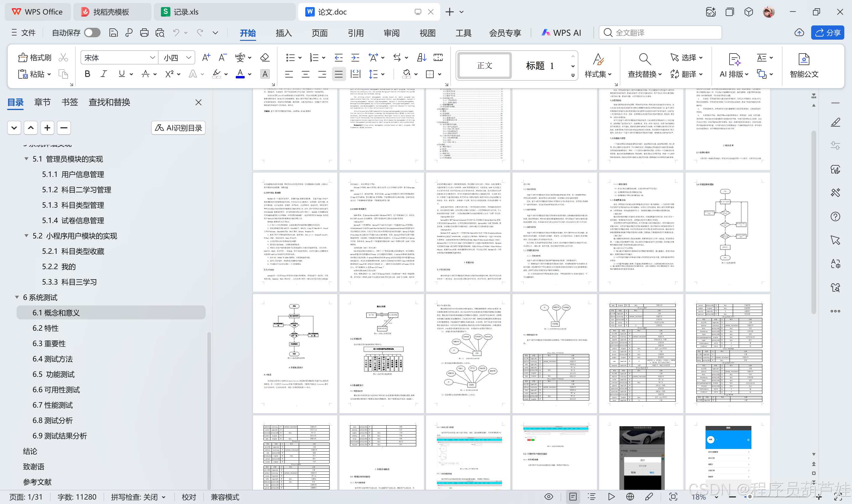Toggle justified text alignment
852x504 pixels.
point(338,74)
